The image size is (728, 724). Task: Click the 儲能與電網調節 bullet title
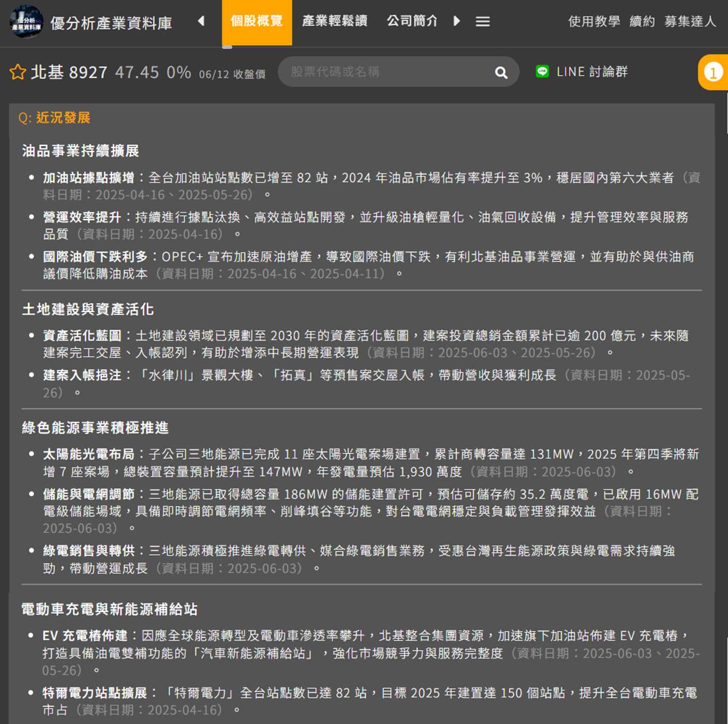pyautogui.click(x=89, y=494)
